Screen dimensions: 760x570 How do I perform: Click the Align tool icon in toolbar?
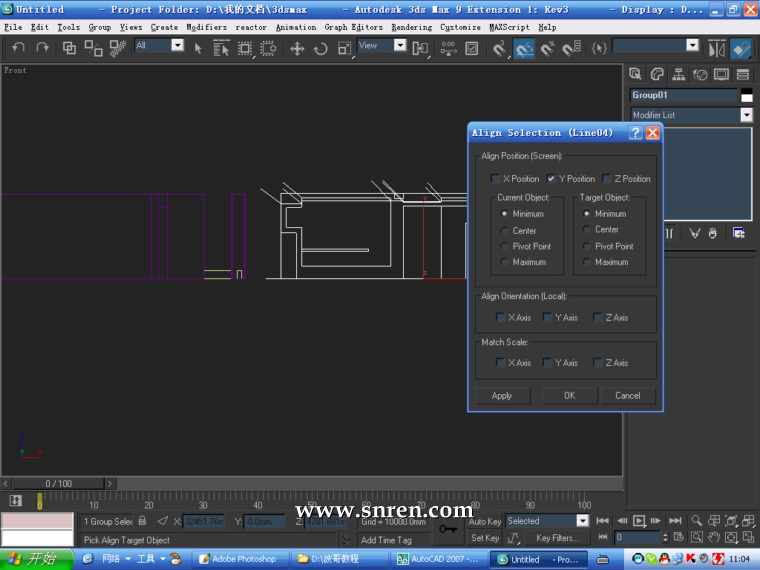741,48
